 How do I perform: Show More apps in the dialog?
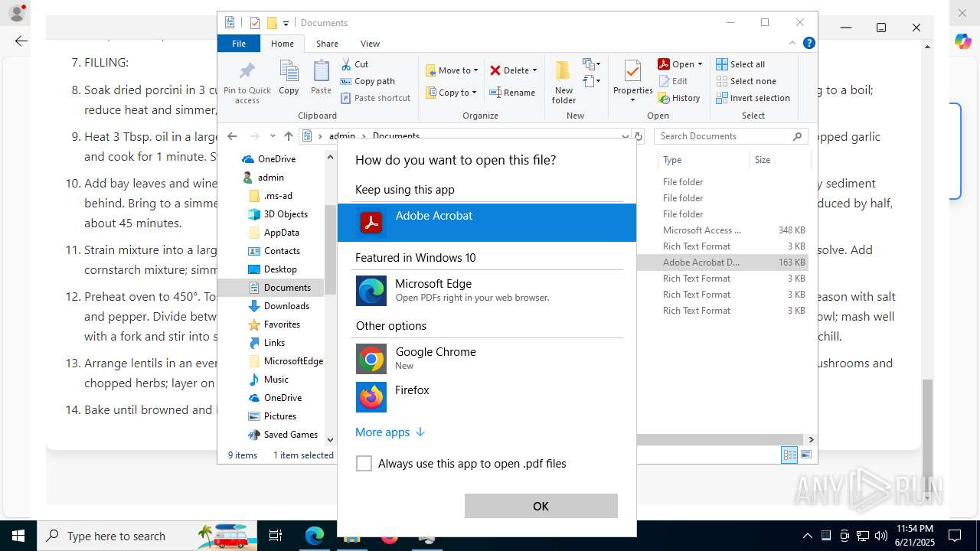(x=390, y=432)
